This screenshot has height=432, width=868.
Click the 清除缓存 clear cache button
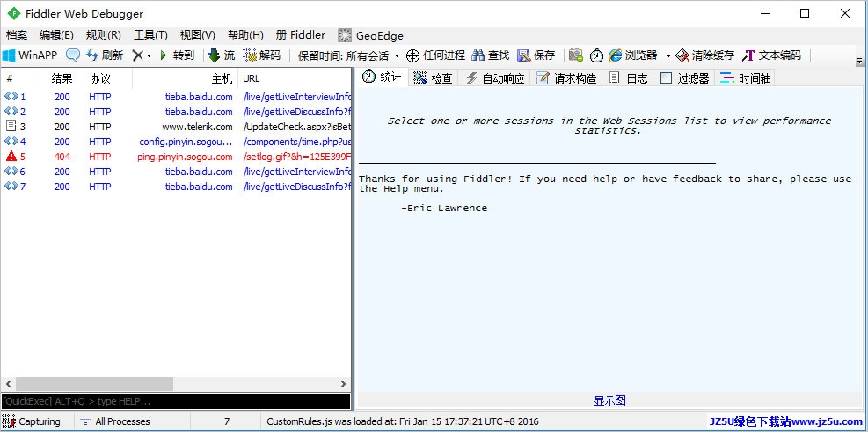(705, 55)
